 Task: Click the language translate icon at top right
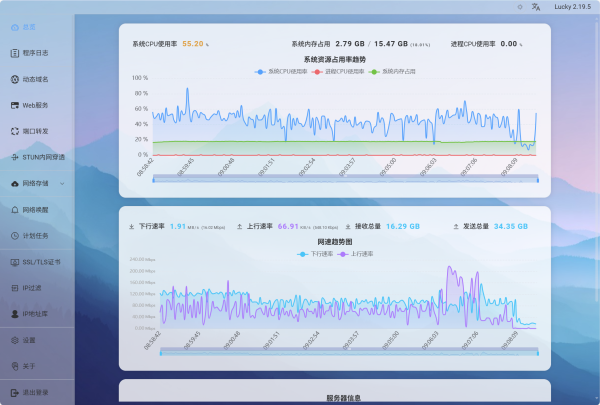(536, 7)
